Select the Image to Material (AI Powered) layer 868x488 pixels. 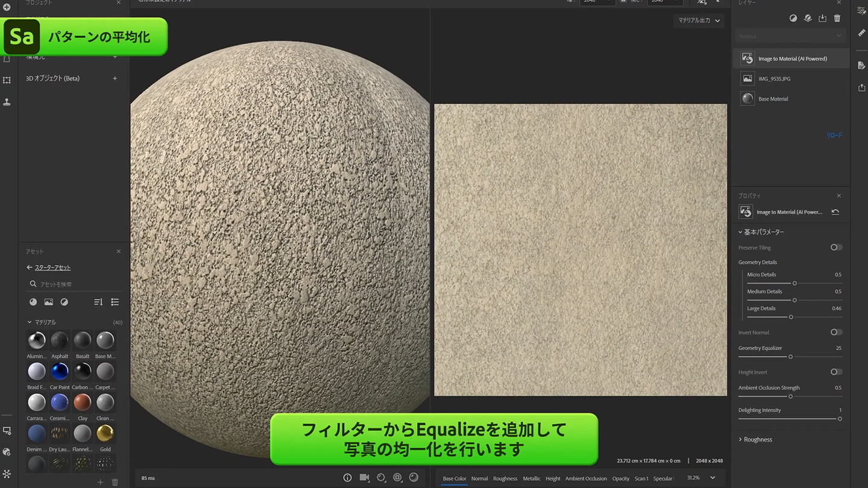pyautogui.click(x=791, y=58)
